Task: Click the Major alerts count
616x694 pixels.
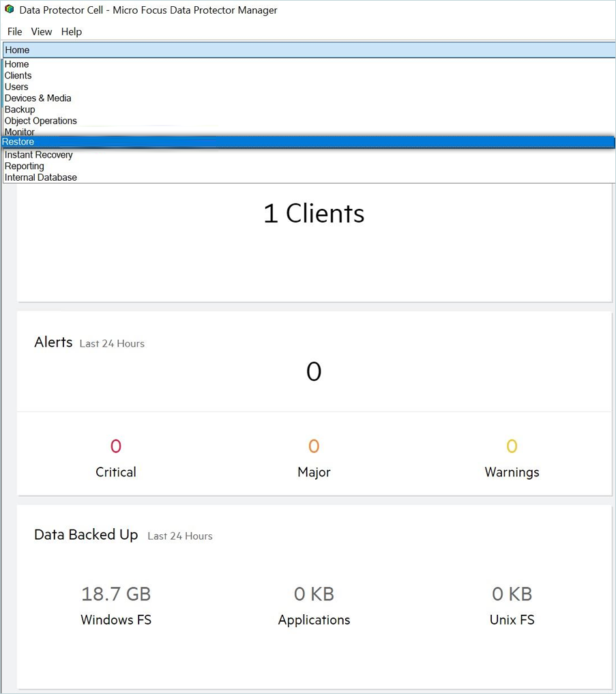Action: (x=314, y=446)
